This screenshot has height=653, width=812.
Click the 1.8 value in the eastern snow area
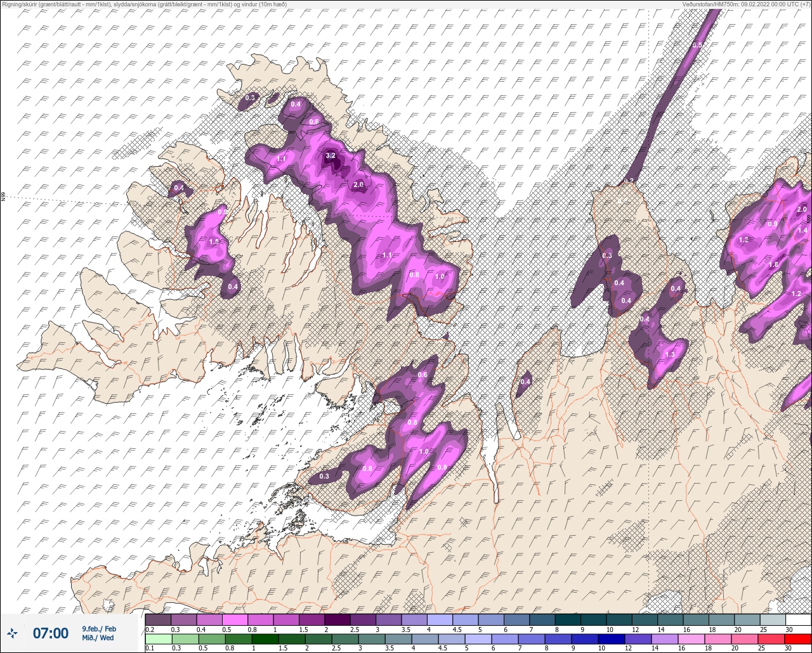[x=773, y=264]
